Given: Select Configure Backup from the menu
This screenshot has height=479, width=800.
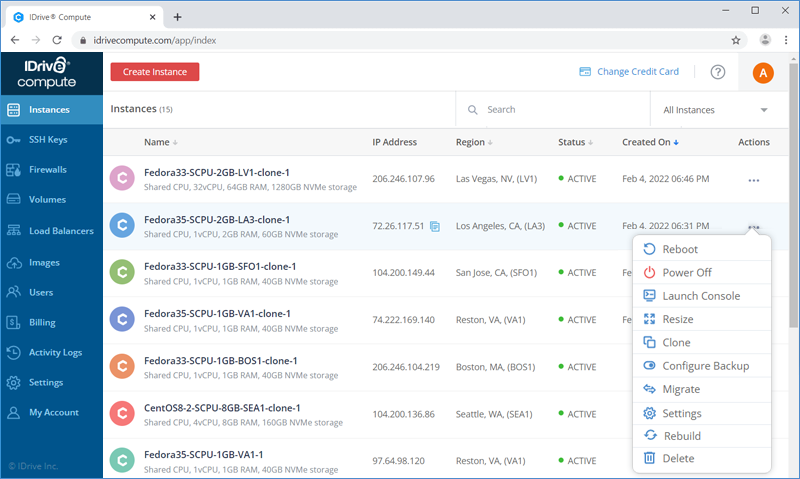Looking at the screenshot, I should click(x=702, y=366).
